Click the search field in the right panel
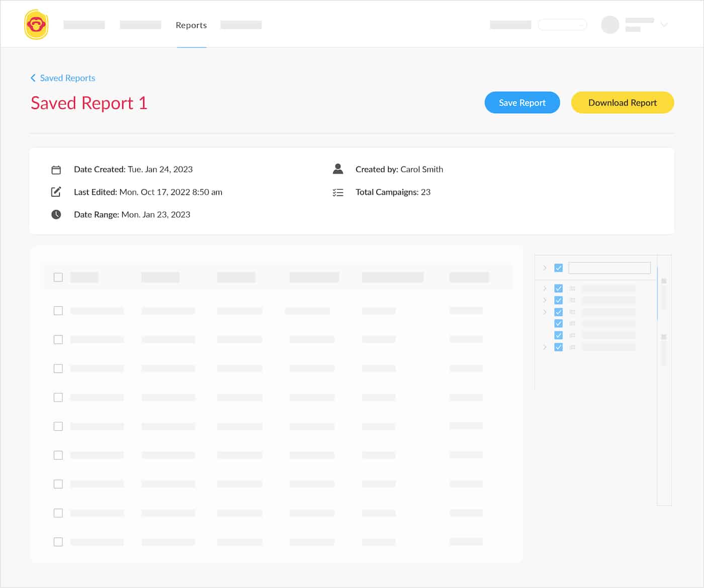This screenshot has height=588, width=704. 609,268
